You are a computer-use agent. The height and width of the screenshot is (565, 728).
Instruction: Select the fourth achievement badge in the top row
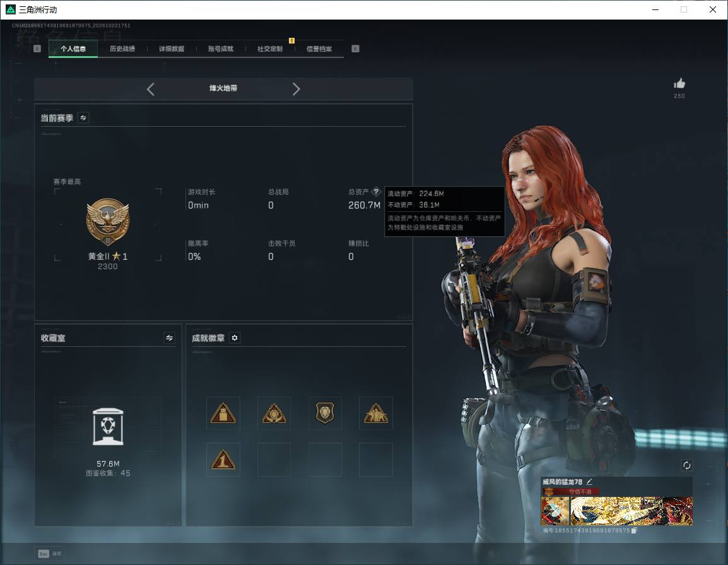click(x=376, y=413)
